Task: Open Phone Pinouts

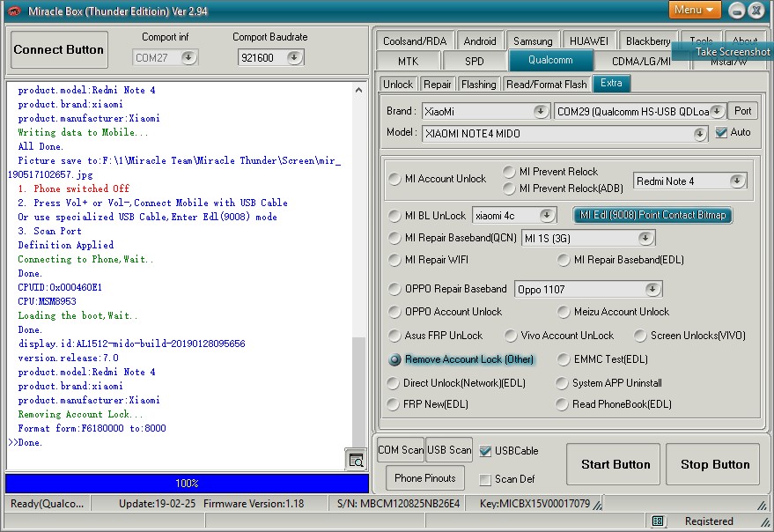Action: tap(425, 477)
